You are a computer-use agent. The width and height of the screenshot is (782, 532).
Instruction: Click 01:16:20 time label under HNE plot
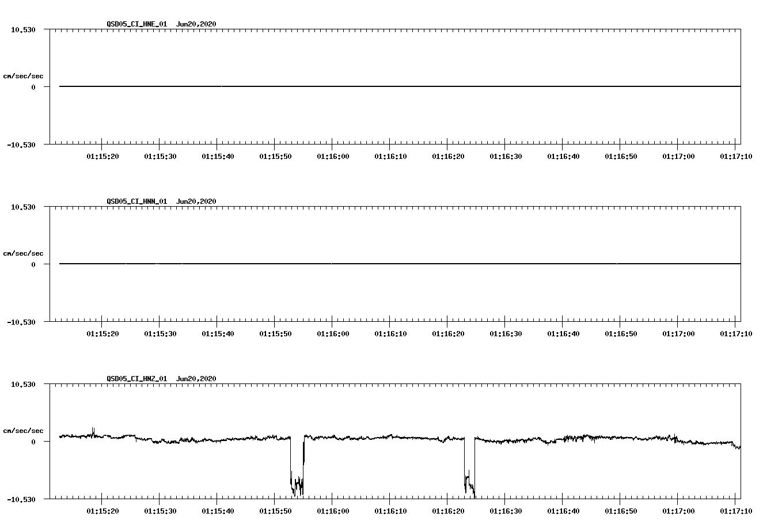click(x=448, y=156)
